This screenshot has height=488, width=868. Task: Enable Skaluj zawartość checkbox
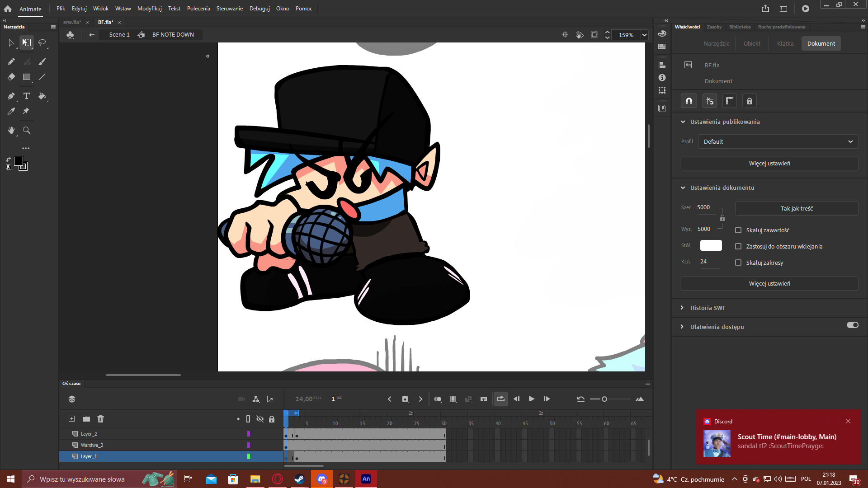click(x=738, y=230)
